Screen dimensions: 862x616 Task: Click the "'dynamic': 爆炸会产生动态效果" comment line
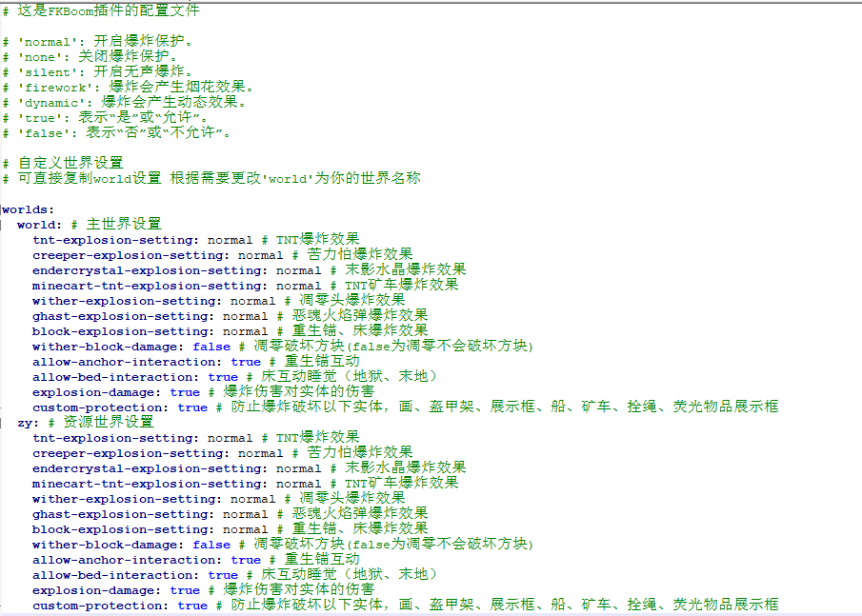(x=124, y=103)
